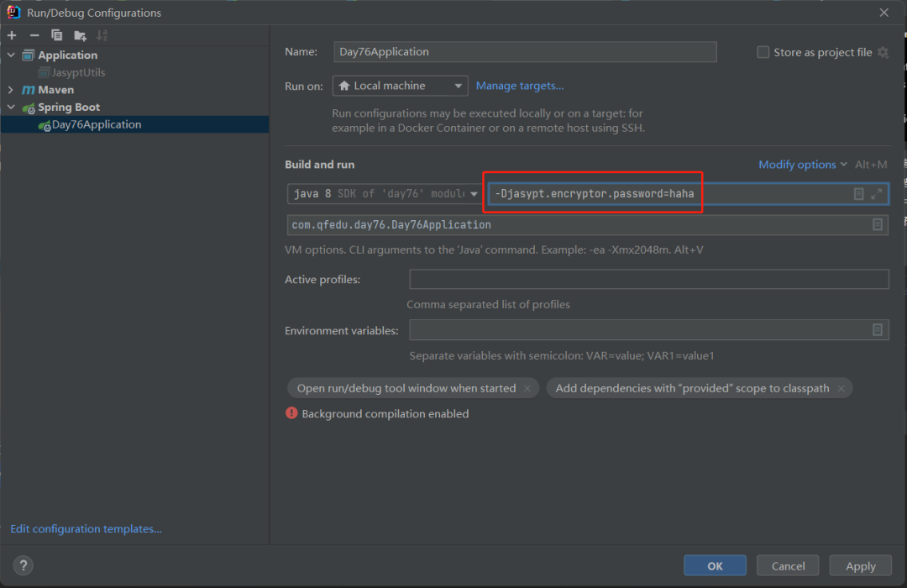Enable the Store as project file checkbox

(763, 52)
